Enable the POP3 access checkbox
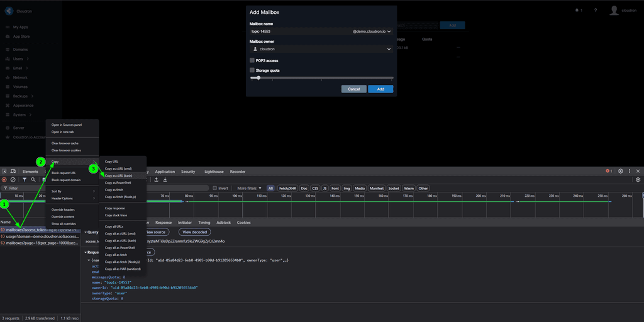 [x=252, y=60]
